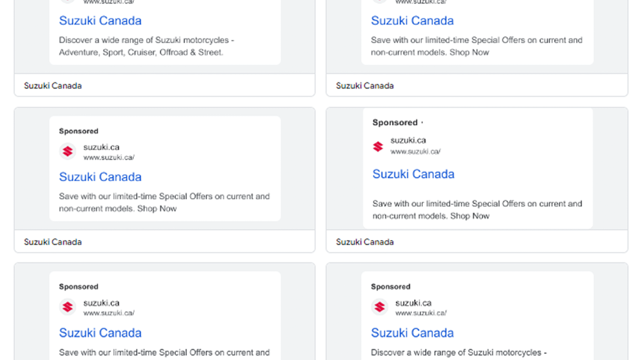Click the Suzuki Canada headline in the bottom-right ad

[x=412, y=333]
